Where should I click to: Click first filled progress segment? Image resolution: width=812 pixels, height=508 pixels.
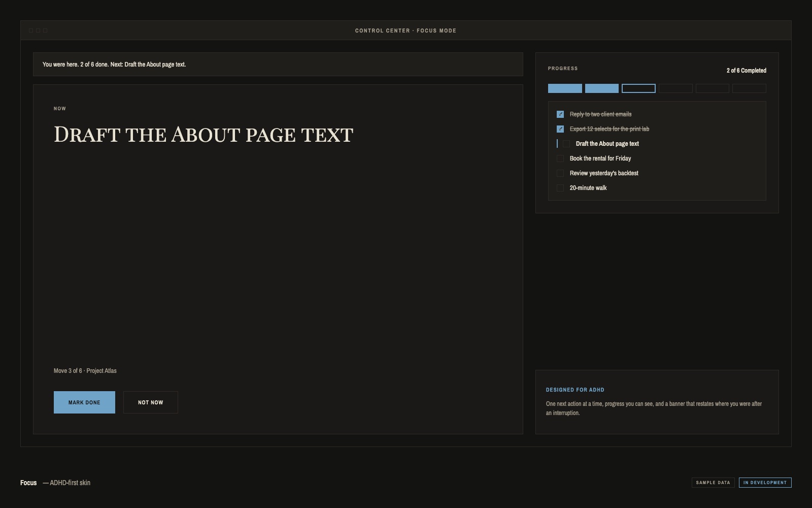(x=565, y=88)
